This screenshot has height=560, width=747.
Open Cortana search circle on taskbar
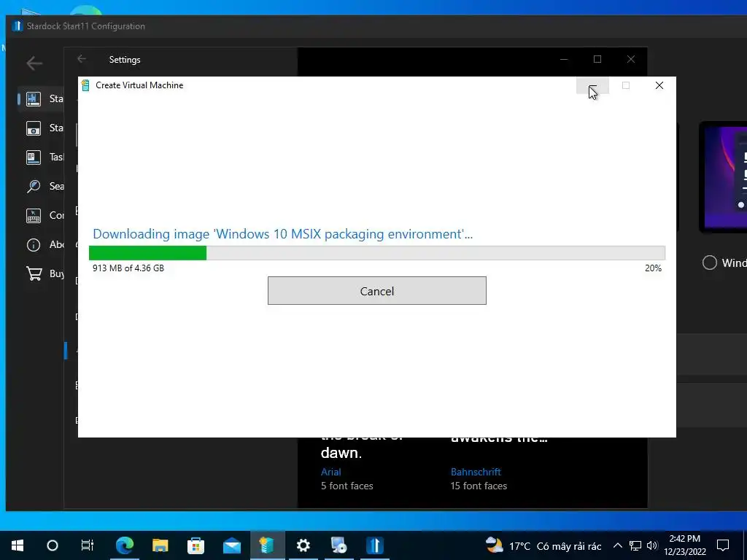tap(53, 545)
